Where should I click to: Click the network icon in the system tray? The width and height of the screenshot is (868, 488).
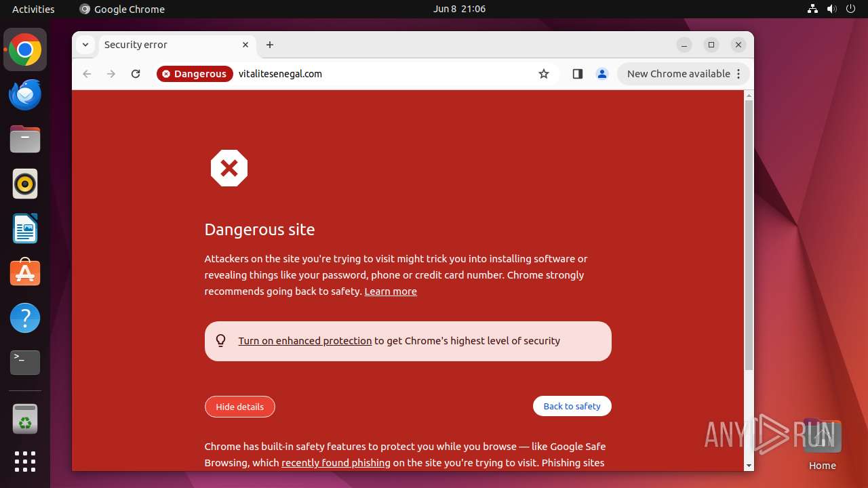point(813,9)
